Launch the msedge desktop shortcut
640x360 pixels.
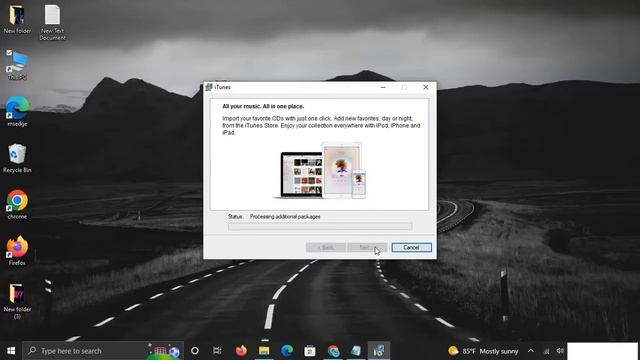point(17,111)
